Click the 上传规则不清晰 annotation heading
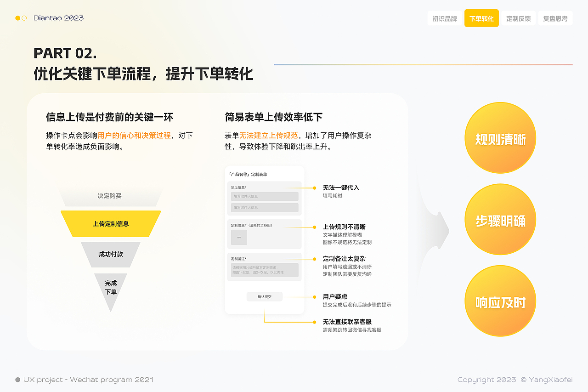 coord(344,227)
